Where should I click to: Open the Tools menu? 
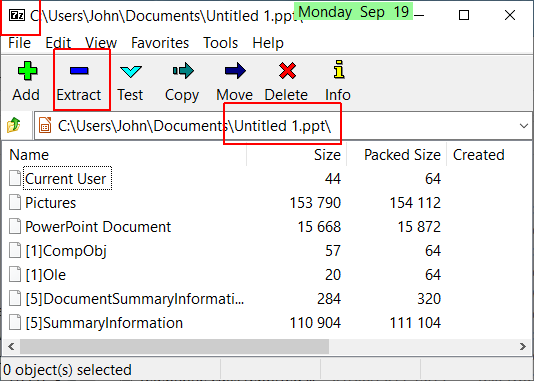click(220, 43)
